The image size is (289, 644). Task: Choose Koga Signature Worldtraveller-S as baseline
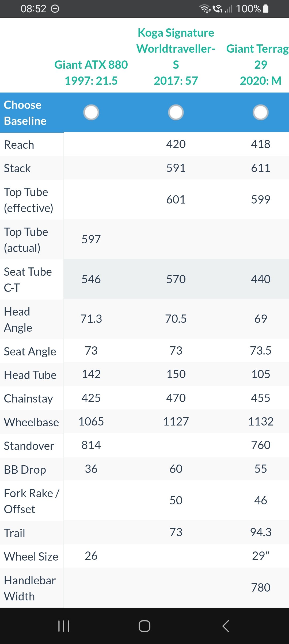pyautogui.click(x=176, y=112)
